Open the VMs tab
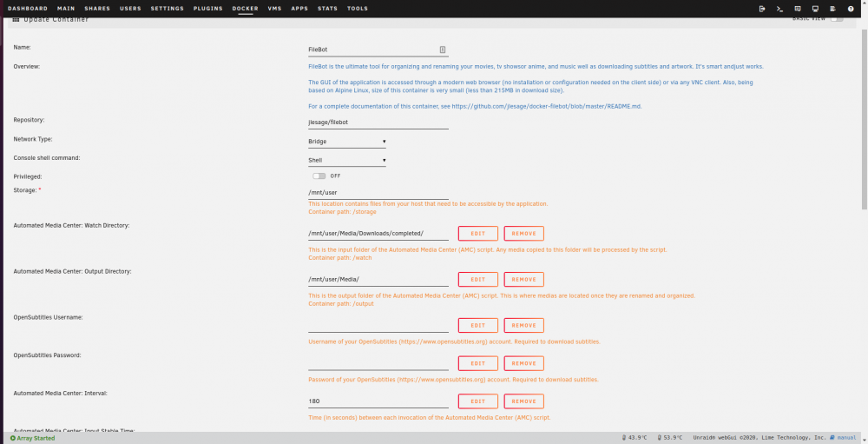The image size is (868, 444). (274, 9)
